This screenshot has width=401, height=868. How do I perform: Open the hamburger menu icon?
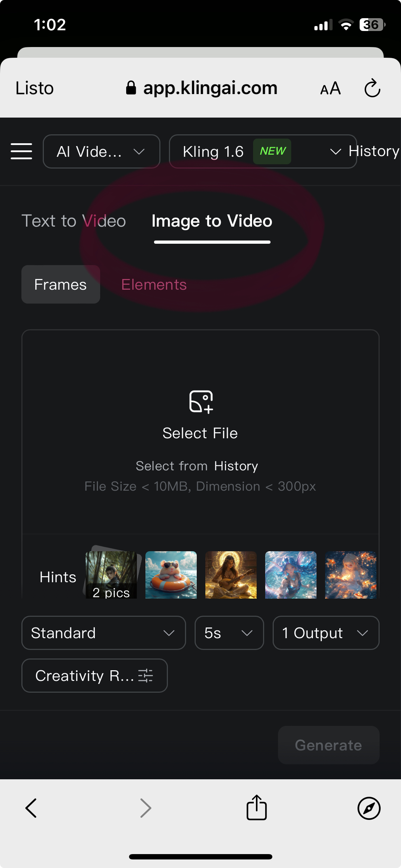(21, 151)
